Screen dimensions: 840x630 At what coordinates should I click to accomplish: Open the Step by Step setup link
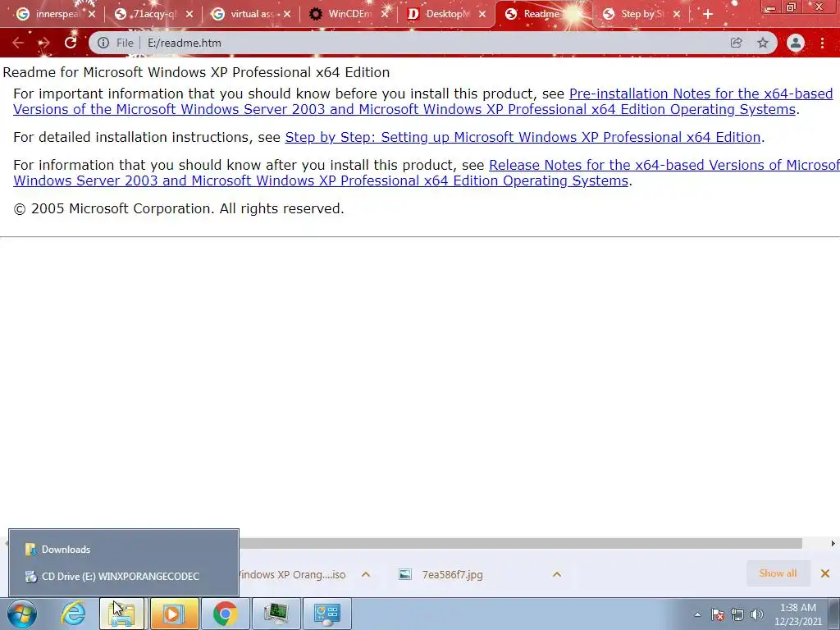(523, 137)
